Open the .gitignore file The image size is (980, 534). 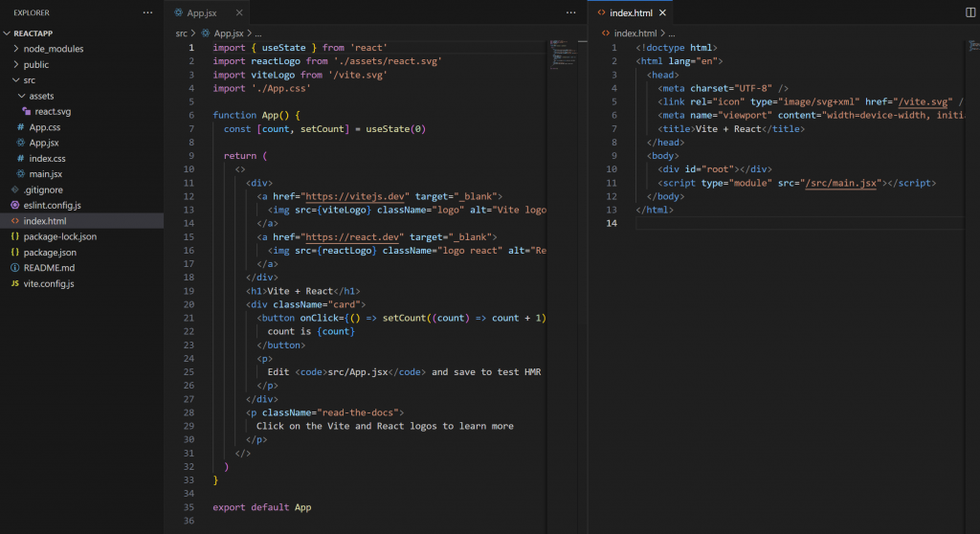(82, 189)
